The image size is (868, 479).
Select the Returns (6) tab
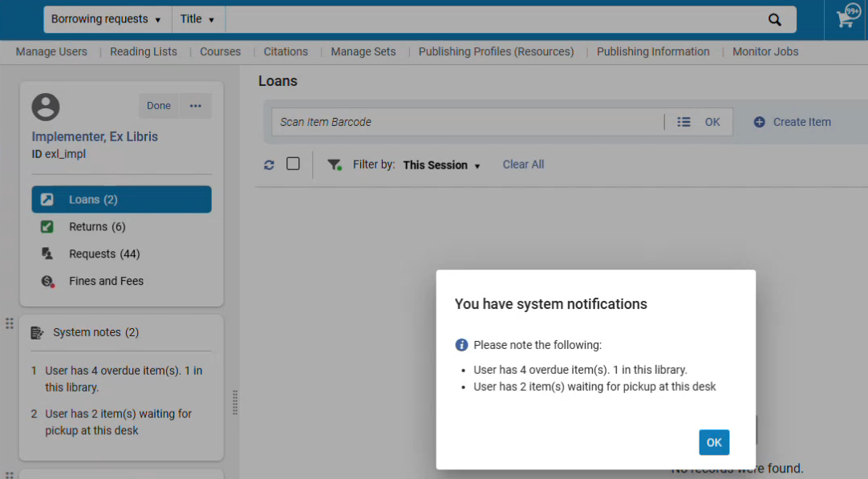click(x=121, y=226)
